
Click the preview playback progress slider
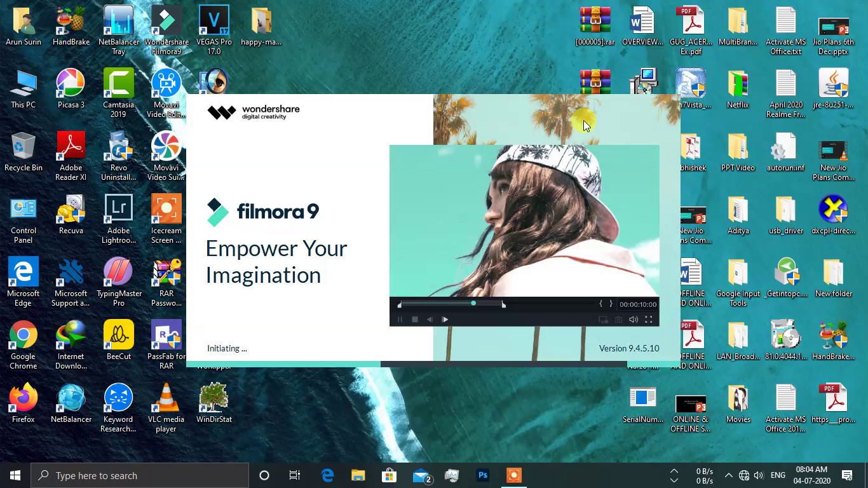(x=474, y=303)
